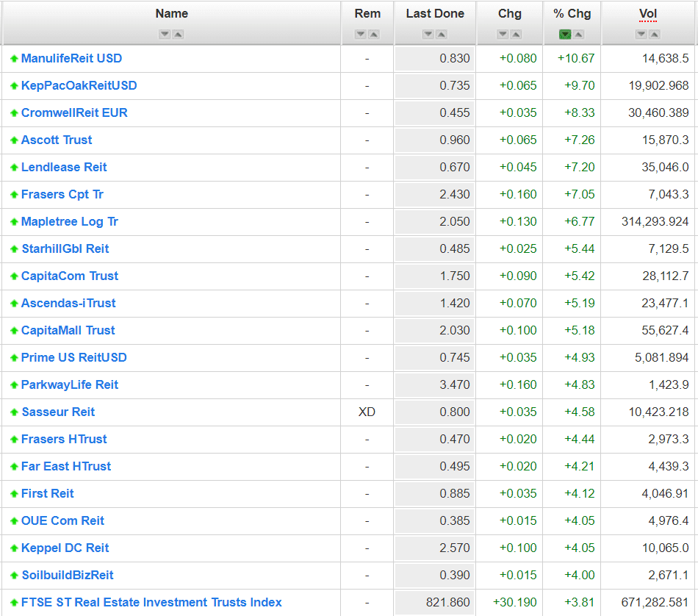Click the Vol column header label
This screenshot has width=698, height=616.
[648, 14]
